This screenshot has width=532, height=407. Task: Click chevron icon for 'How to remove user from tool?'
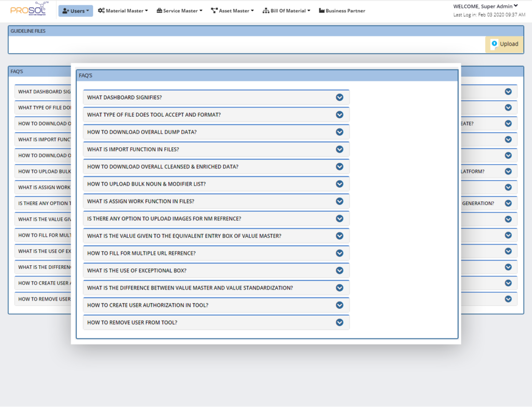tap(339, 322)
